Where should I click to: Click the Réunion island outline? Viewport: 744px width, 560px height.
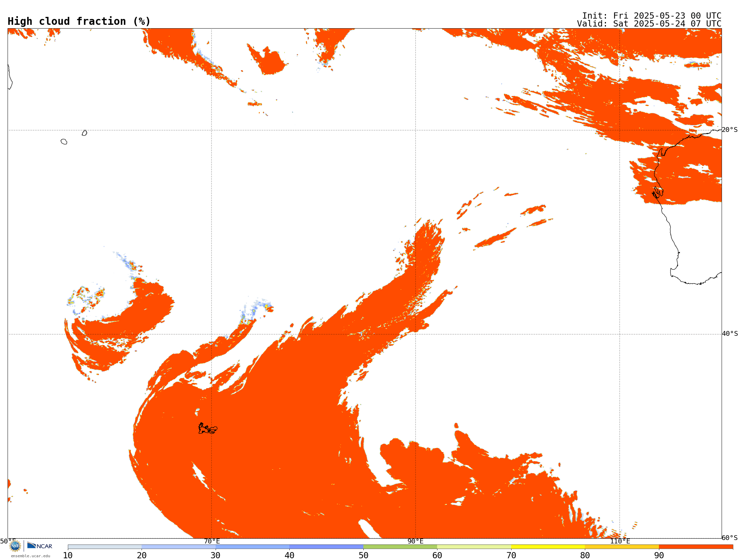[64, 142]
